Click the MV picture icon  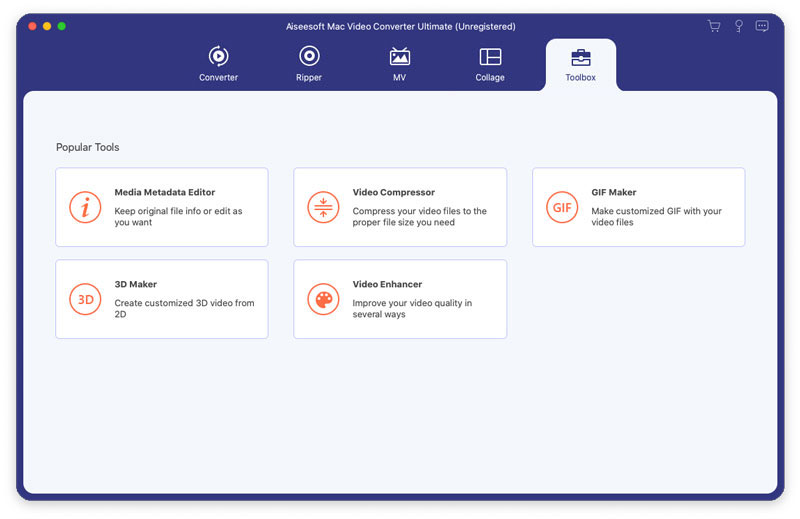click(399, 56)
